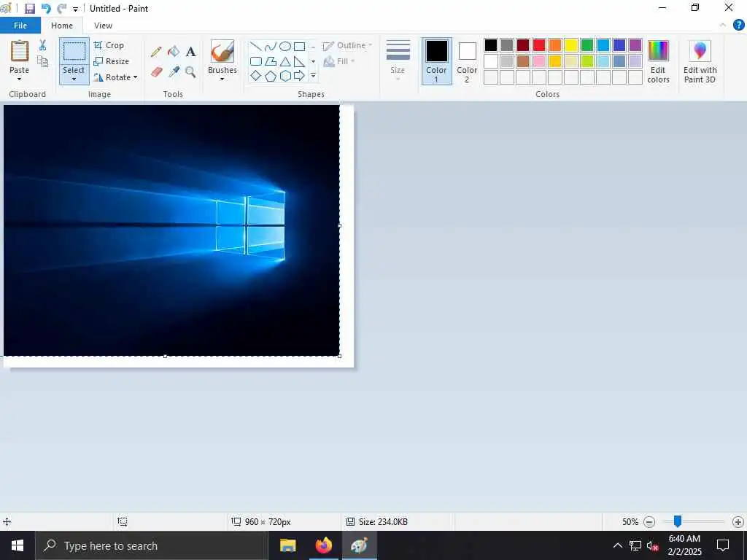Choose the Pentagon shape
The image size is (747, 560).
[x=271, y=76]
